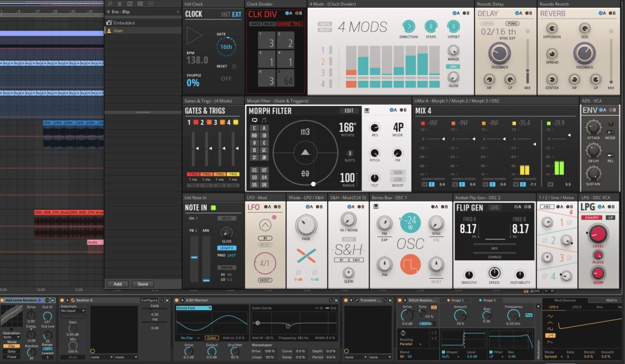625x364 pixels.
Task: Click the Color button in A Bit Warmer
Action: (x=211, y=338)
